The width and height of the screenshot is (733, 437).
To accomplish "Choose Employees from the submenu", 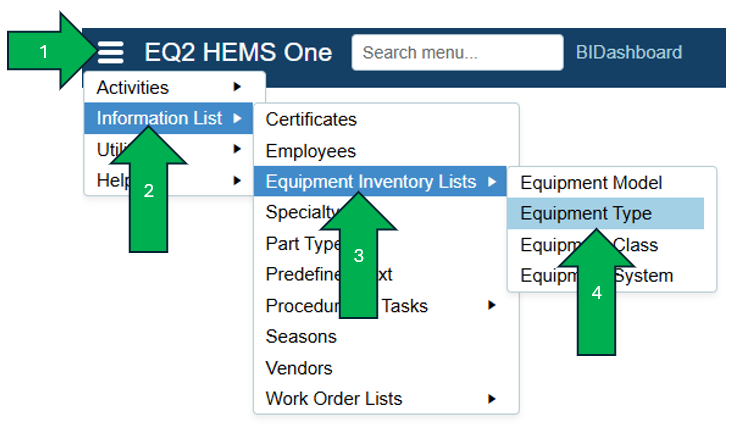I will pyautogui.click(x=311, y=151).
